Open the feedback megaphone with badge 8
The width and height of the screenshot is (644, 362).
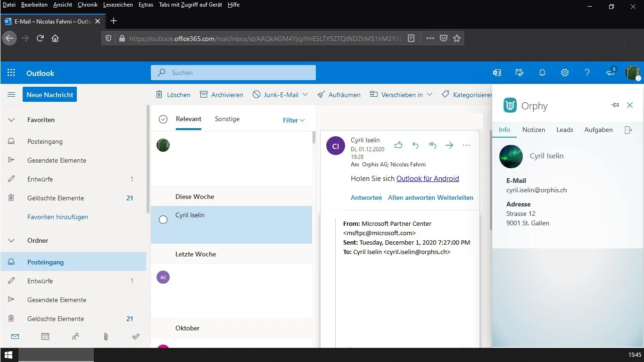pos(611,72)
